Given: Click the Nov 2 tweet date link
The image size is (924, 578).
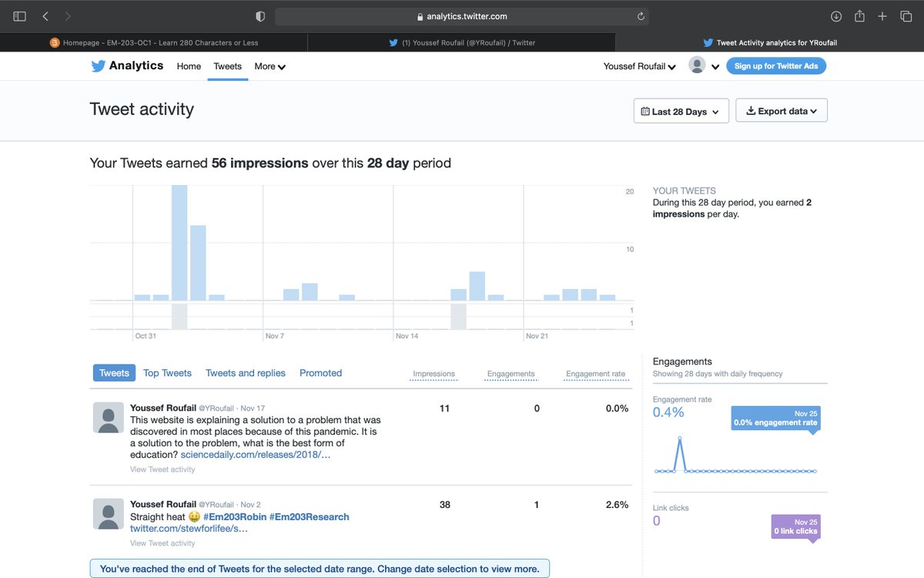Looking at the screenshot, I should pos(251,505).
